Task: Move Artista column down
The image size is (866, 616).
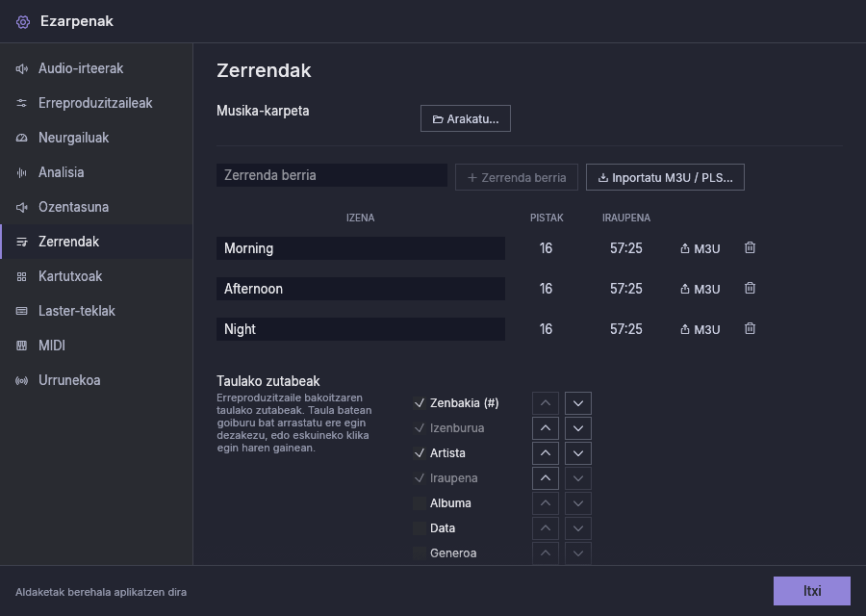Action: 578,453
